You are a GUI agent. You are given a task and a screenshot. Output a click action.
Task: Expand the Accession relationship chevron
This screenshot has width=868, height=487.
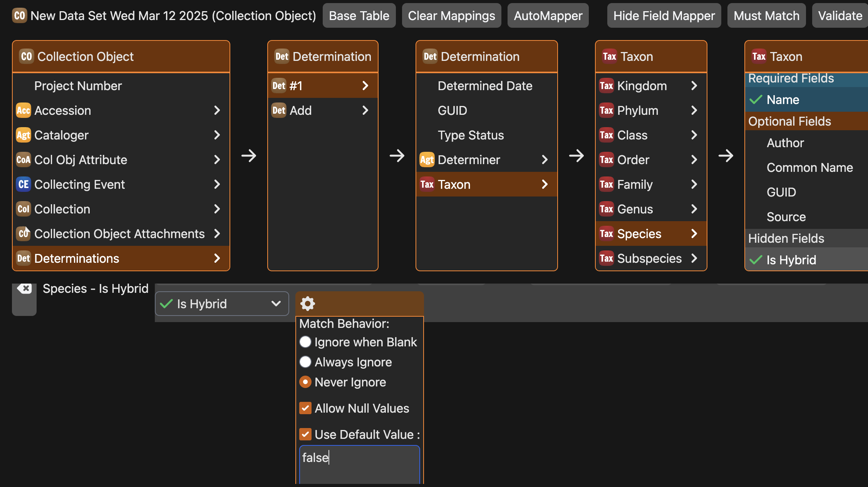click(217, 110)
